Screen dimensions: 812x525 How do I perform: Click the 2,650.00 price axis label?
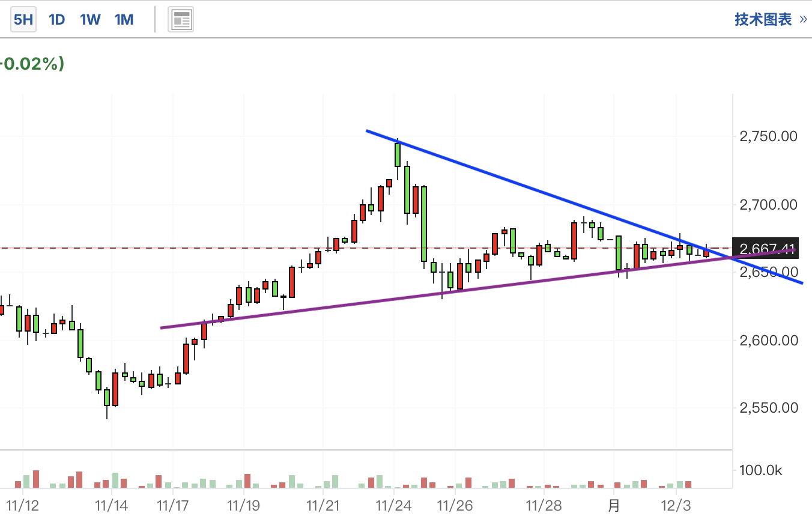pos(768,272)
